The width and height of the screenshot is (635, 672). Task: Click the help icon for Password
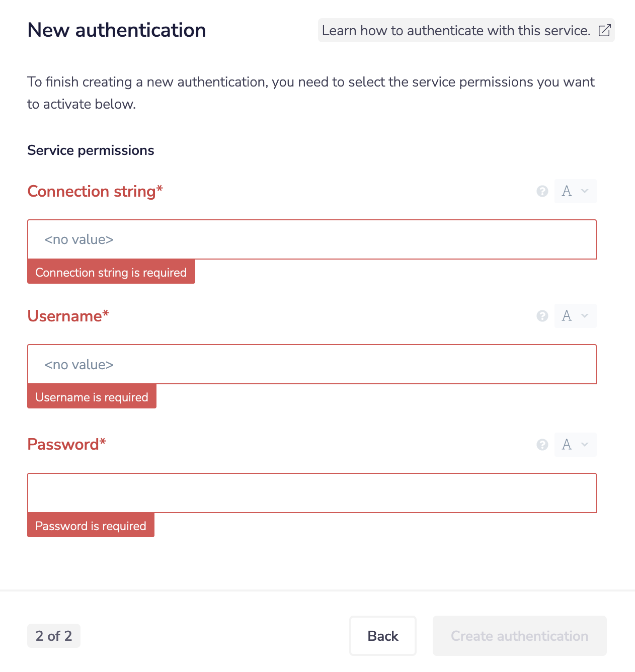542,445
